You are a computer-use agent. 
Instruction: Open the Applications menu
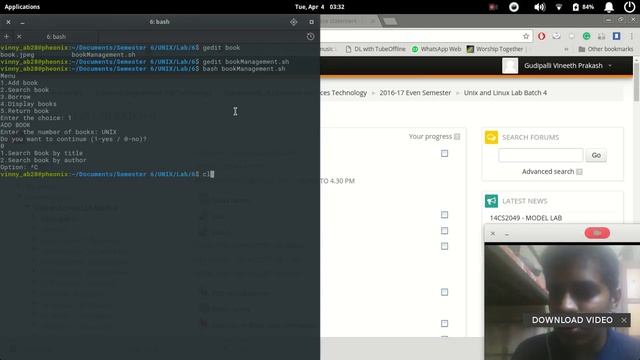tap(22, 7)
